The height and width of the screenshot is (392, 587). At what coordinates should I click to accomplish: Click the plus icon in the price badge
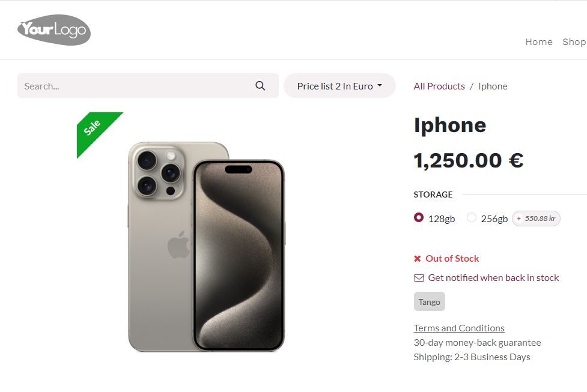click(519, 219)
